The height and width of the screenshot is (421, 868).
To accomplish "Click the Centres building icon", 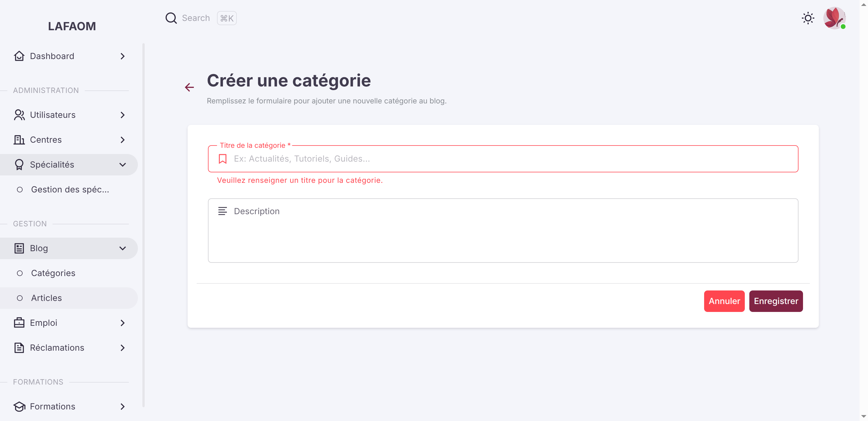I will [x=19, y=140].
